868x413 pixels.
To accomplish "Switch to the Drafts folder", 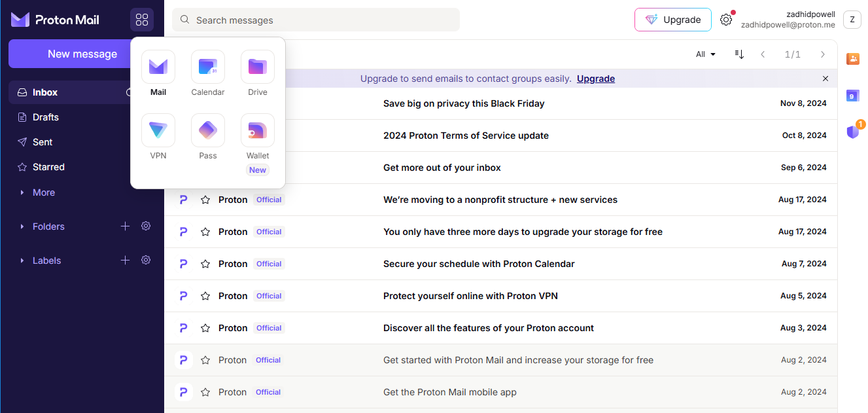I will coord(45,117).
